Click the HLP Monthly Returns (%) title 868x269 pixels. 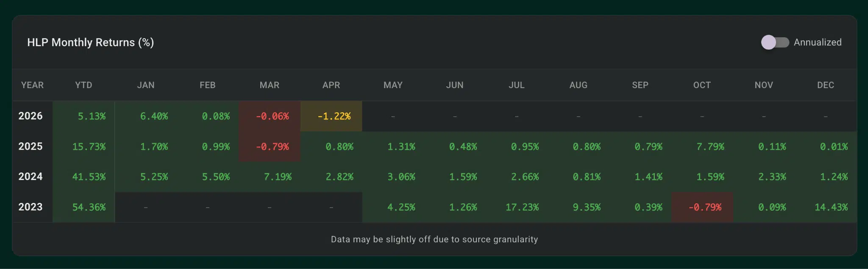coord(90,42)
